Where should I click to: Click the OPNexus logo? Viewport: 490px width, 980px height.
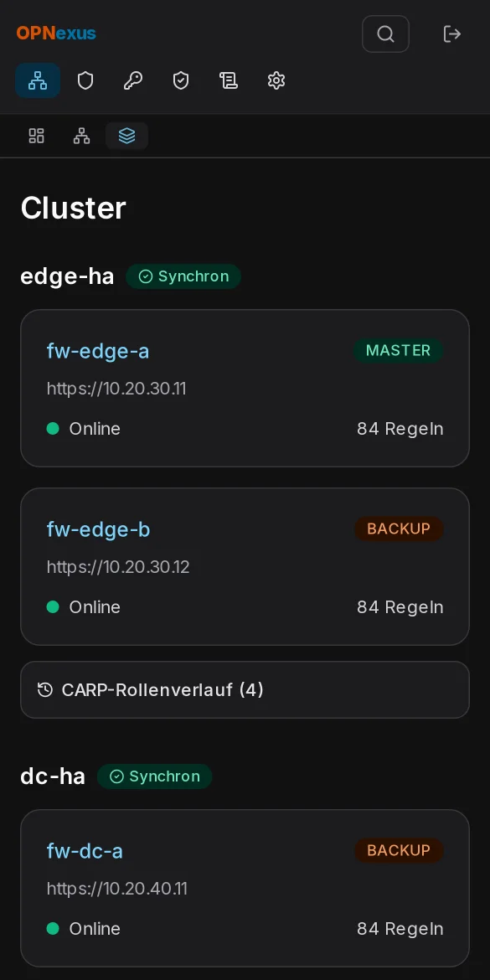56,34
